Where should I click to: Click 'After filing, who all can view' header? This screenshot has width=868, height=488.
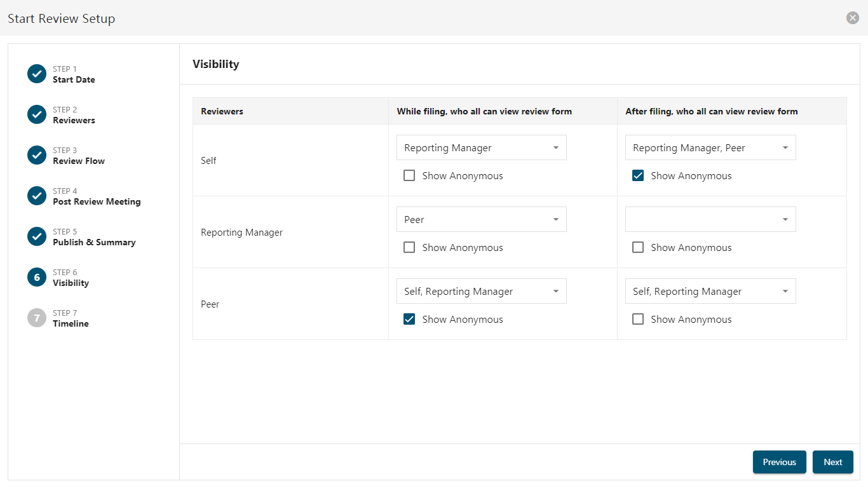click(712, 111)
